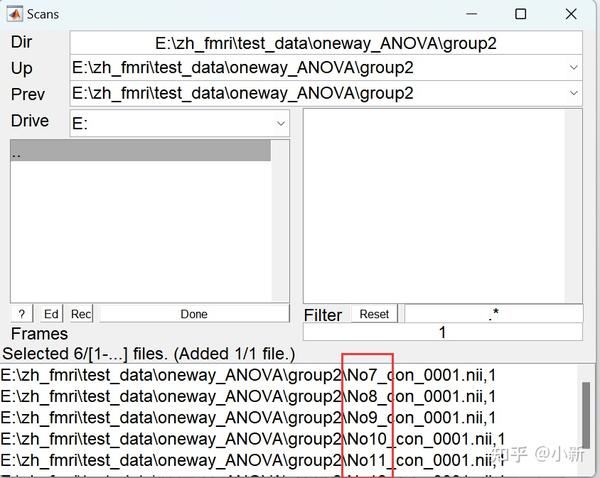Click the Done button
The image size is (600, 478).
tap(194, 314)
